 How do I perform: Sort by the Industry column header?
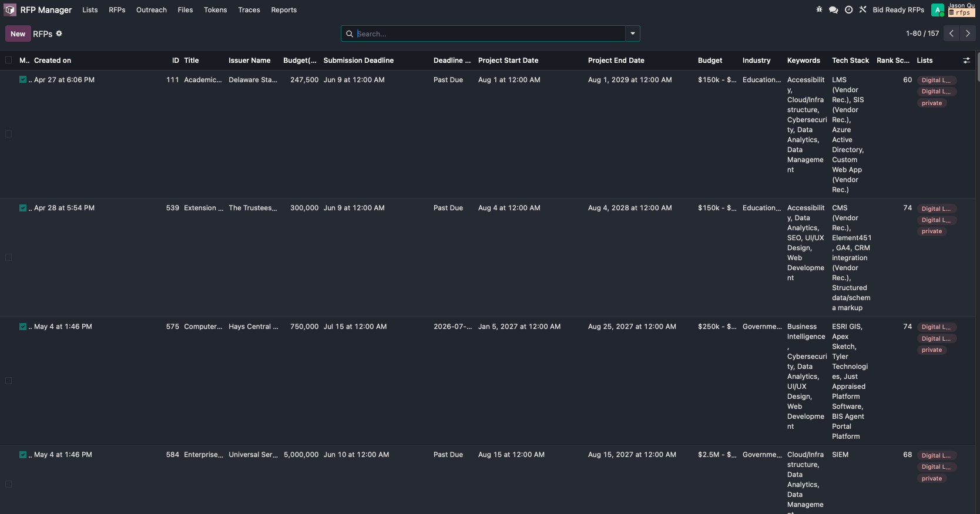point(756,61)
